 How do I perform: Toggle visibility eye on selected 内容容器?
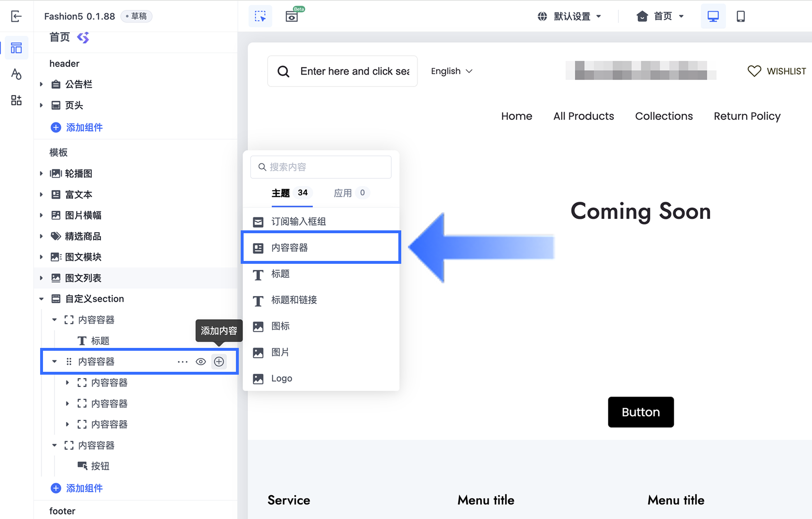(201, 362)
